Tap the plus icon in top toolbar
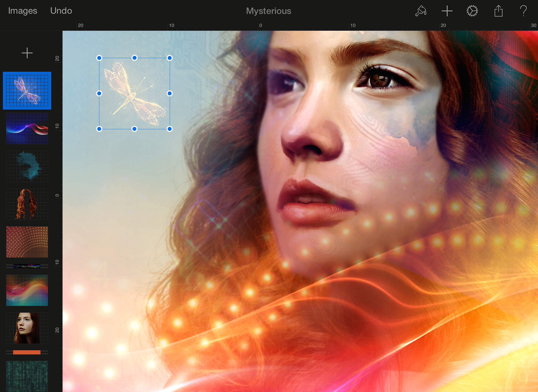This screenshot has width=538, height=392. click(x=447, y=11)
